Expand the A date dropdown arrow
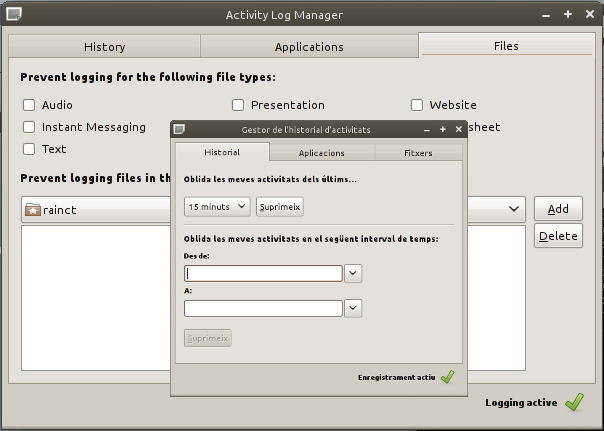 352,308
